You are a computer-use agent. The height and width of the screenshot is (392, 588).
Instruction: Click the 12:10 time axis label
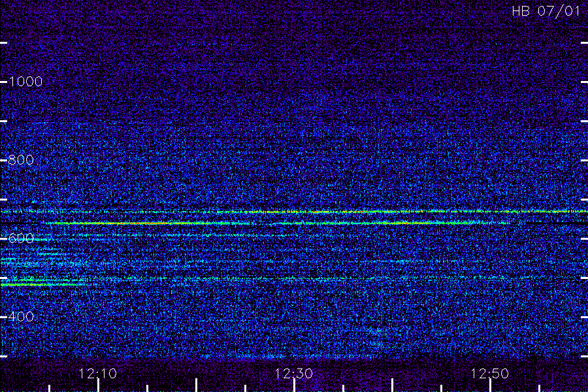(x=98, y=374)
